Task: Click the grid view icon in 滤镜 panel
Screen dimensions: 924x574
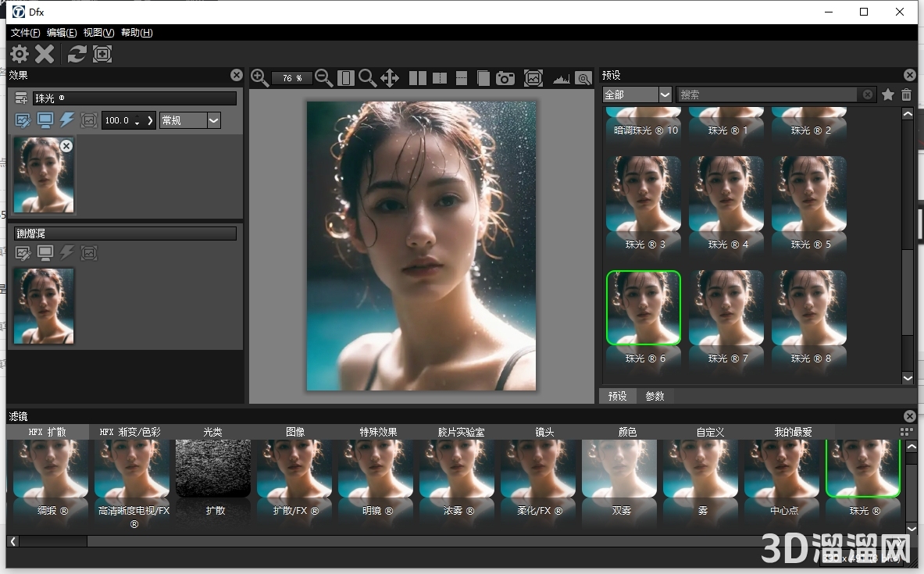Action: (906, 432)
